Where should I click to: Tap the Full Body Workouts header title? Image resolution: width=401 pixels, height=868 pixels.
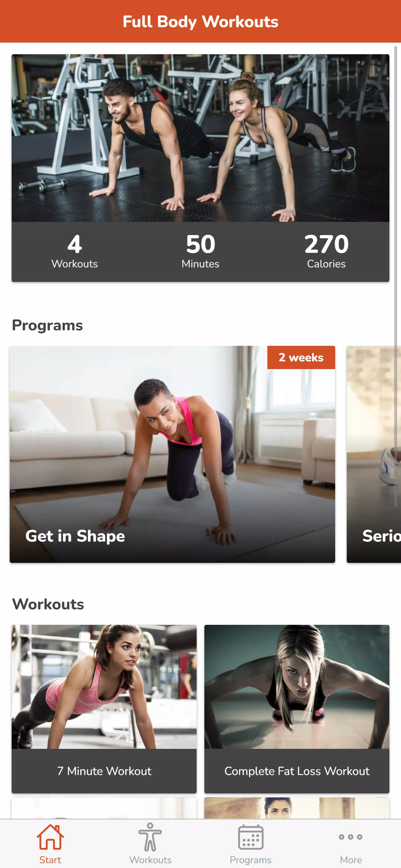click(x=200, y=22)
